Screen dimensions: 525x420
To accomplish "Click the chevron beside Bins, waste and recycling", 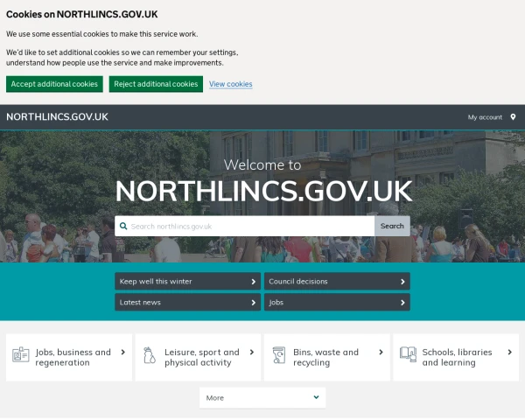I will click(x=381, y=352).
